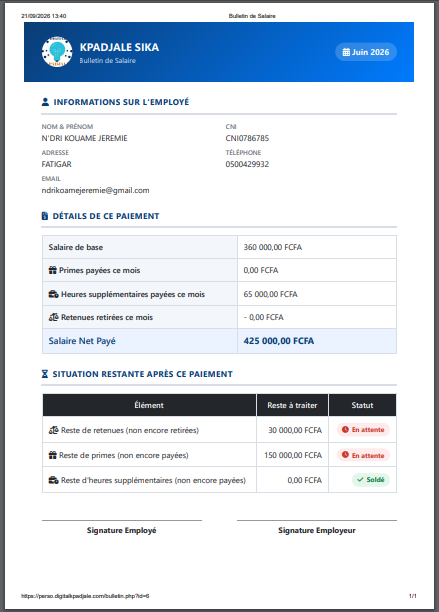Click the En attente badge for Reste de retenues
Screen dimensions: 439x612
coord(363,429)
